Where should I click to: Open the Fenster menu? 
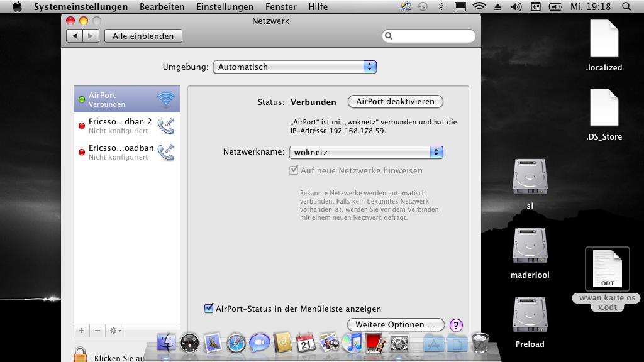[x=281, y=6]
